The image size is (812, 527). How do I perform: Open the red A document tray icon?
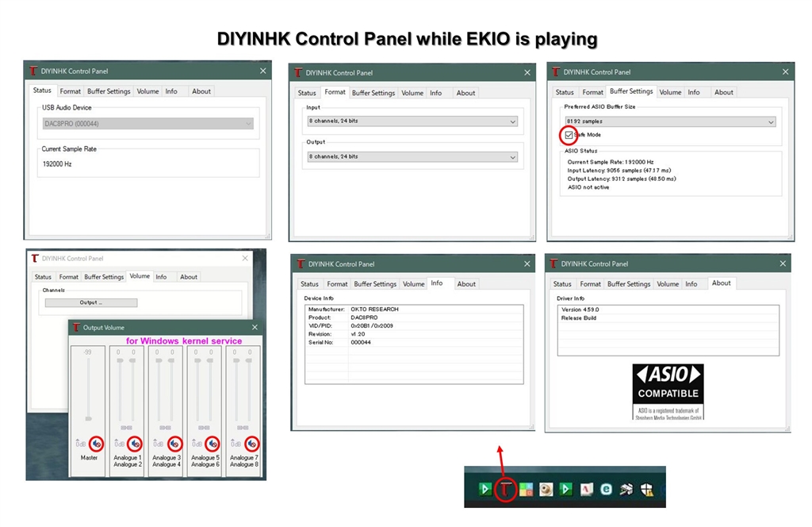click(586, 489)
